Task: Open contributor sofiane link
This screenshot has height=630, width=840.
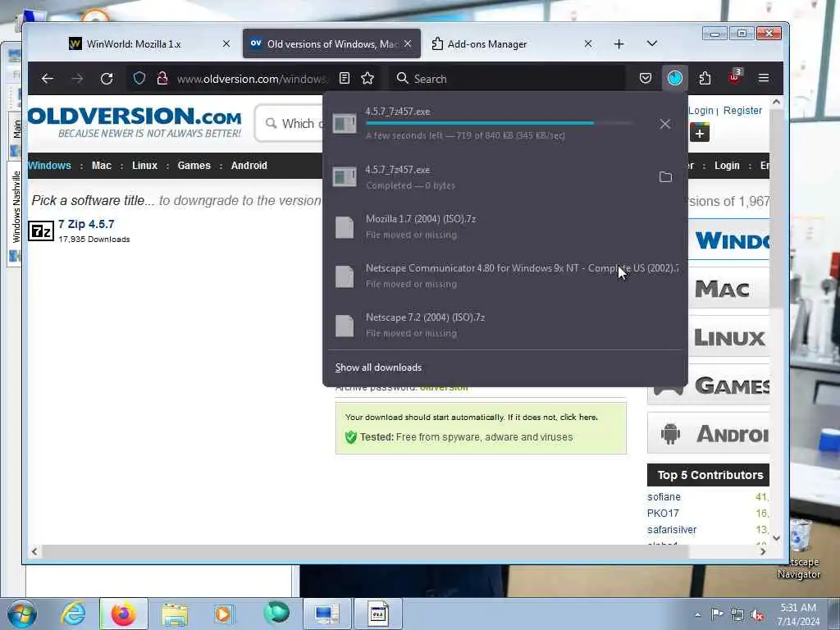Action: [664, 496]
